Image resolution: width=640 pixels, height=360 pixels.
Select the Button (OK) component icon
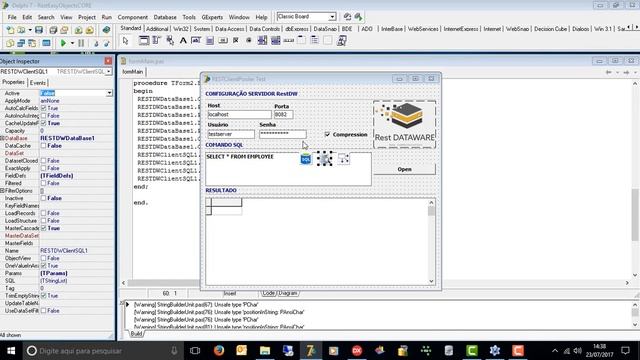coord(222,40)
